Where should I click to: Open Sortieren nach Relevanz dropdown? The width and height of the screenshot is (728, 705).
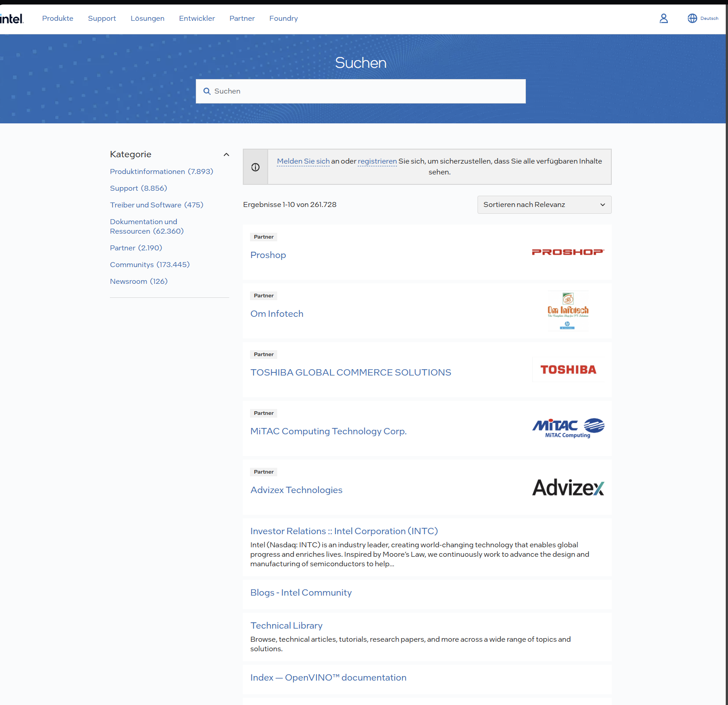(x=544, y=205)
